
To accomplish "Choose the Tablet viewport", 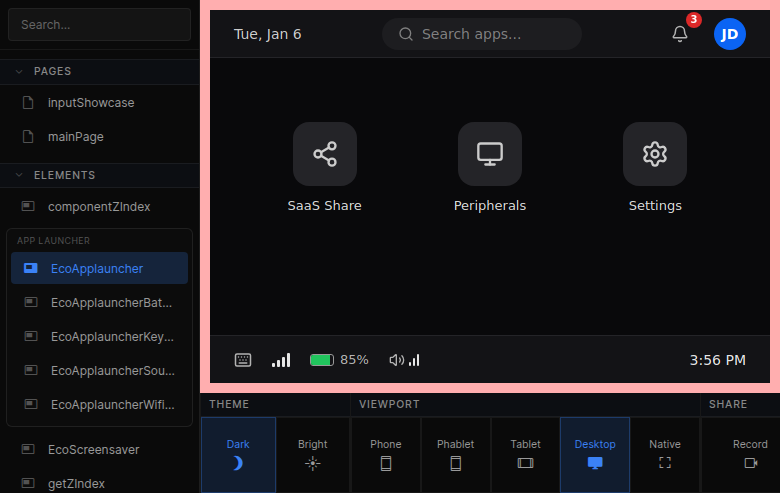I will pyautogui.click(x=525, y=454).
